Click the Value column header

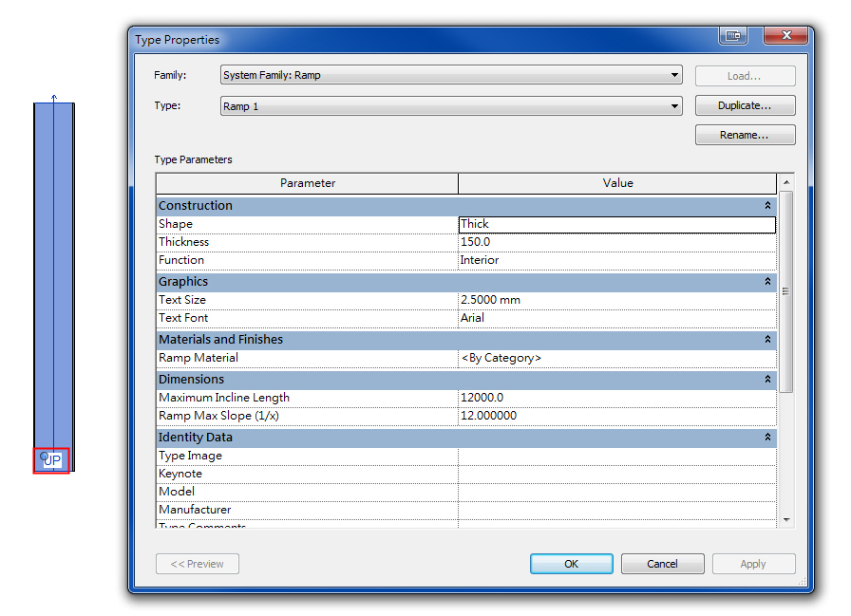click(617, 183)
